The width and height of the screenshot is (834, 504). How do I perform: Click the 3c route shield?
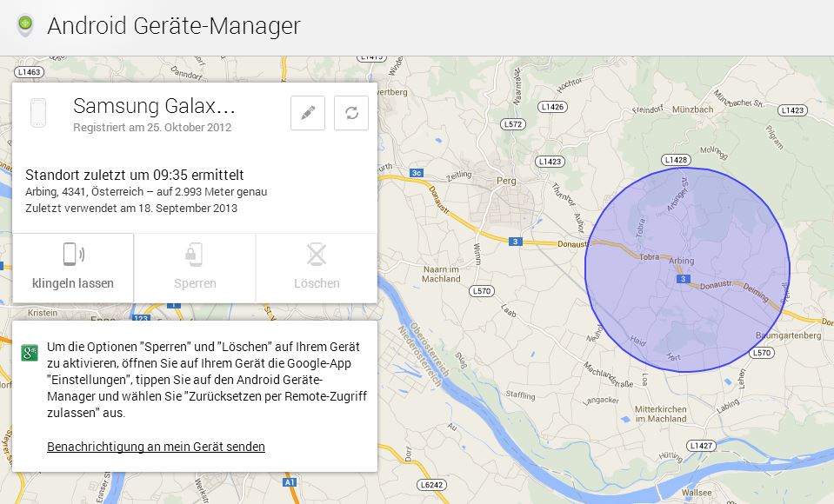[417, 173]
